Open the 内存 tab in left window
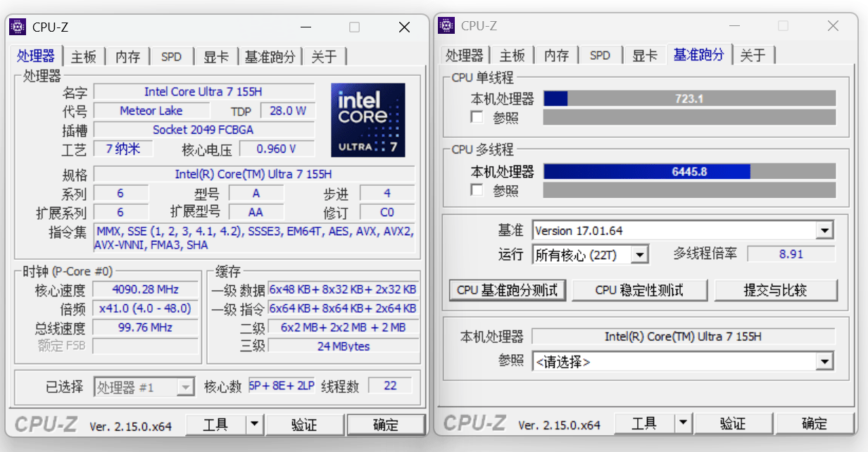Image resolution: width=868 pixels, height=452 pixels. [127, 56]
